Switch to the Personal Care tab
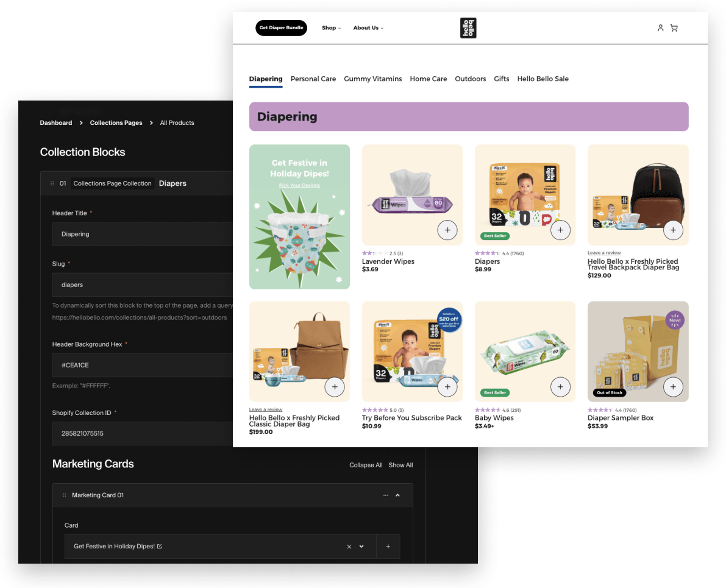This screenshot has width=726, height=588. click(x=313, y=79)
